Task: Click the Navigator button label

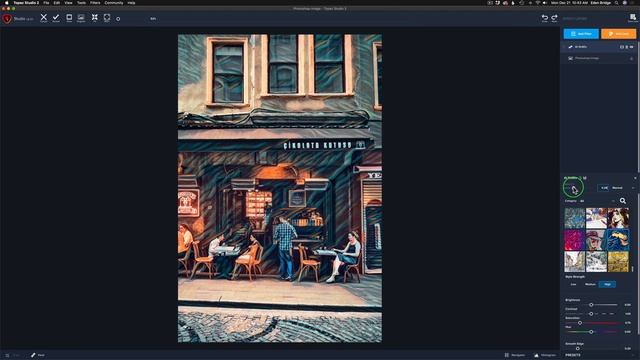Action: (x=518, y=355)
